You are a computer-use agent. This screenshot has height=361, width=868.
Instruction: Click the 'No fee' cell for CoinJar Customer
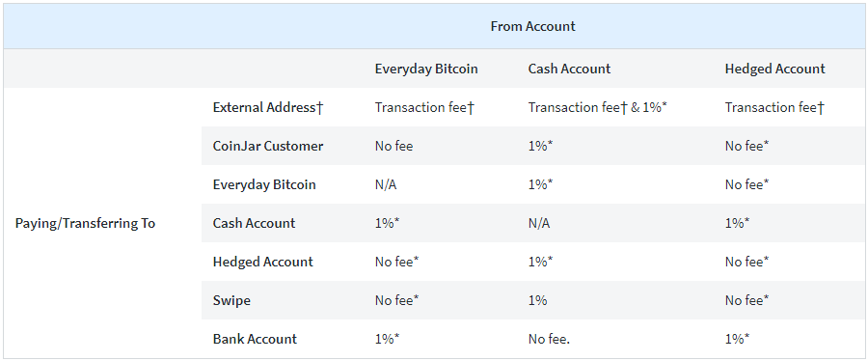click(x=393, y=146)
